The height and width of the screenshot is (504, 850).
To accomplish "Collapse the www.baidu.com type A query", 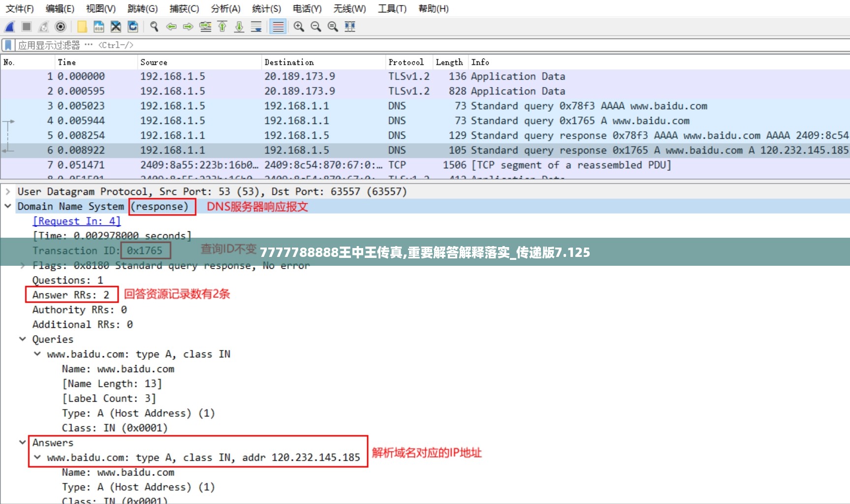I will pyautogui.click(x=37, y=354).
